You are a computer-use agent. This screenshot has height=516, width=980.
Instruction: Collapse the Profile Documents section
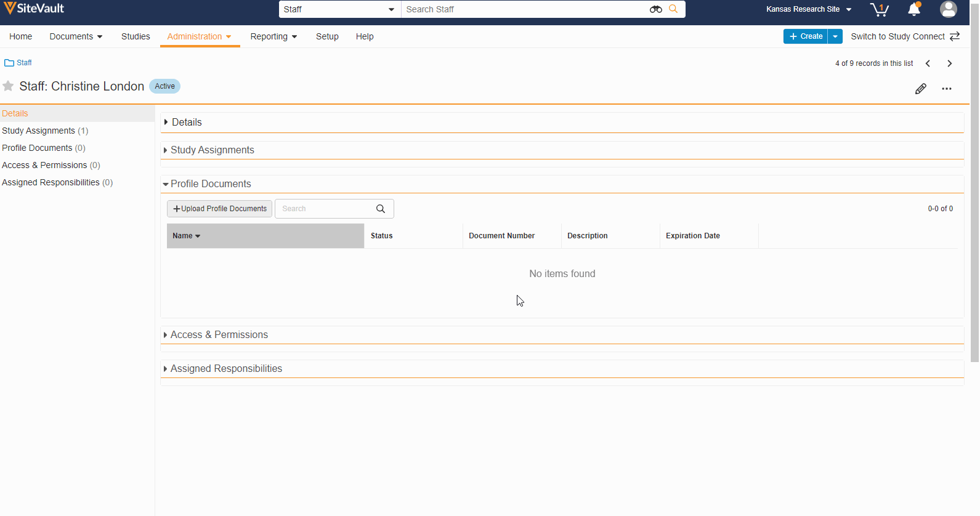(210, 183)
